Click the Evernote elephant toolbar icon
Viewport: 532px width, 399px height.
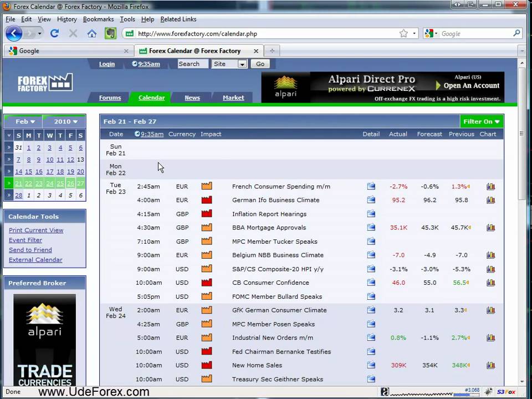[x=110, y=33]
